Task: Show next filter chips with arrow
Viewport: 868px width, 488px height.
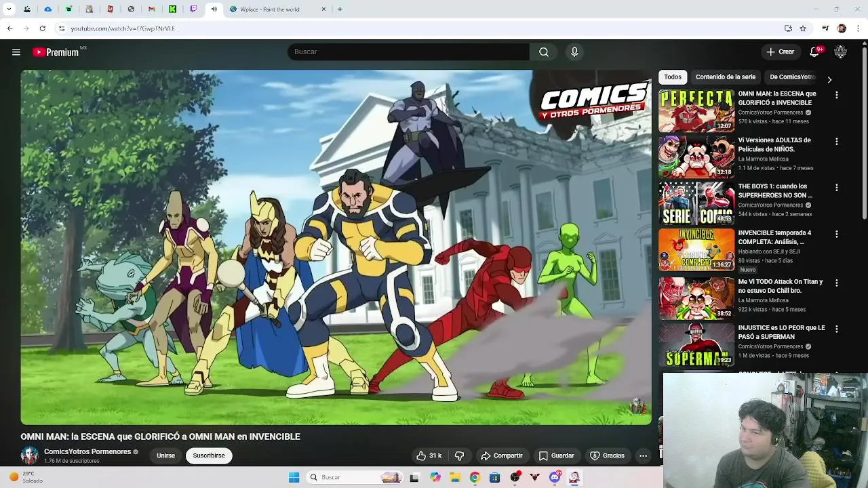Action: pos(829,80)
